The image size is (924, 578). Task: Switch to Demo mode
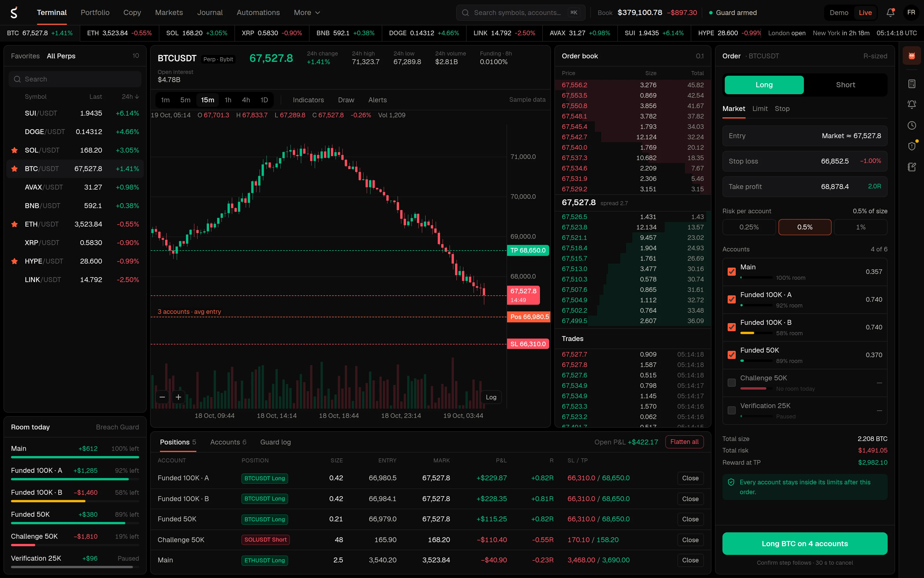(839, 13)
